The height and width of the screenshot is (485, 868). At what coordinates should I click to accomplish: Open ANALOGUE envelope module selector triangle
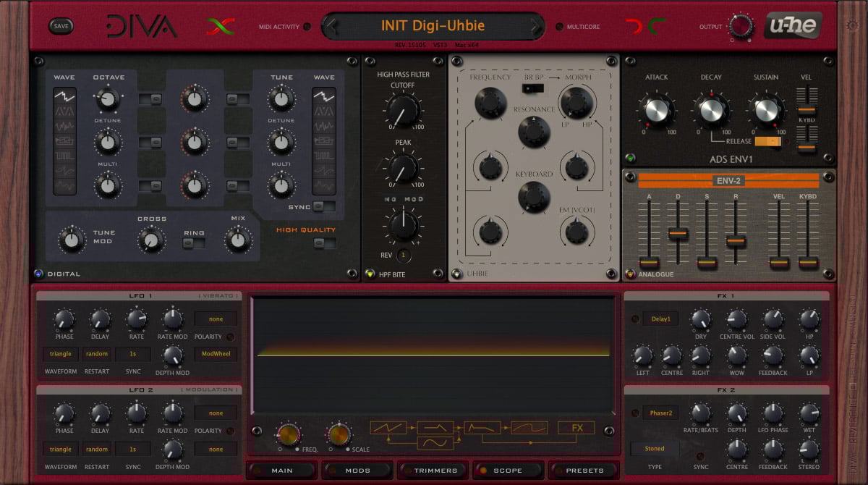point(630,274)
